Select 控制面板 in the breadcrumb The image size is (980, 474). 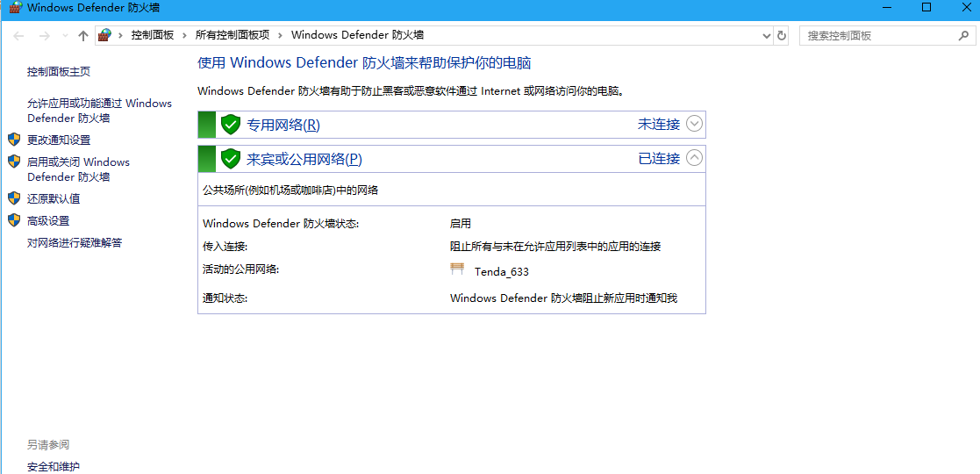[x=153, y=35]
